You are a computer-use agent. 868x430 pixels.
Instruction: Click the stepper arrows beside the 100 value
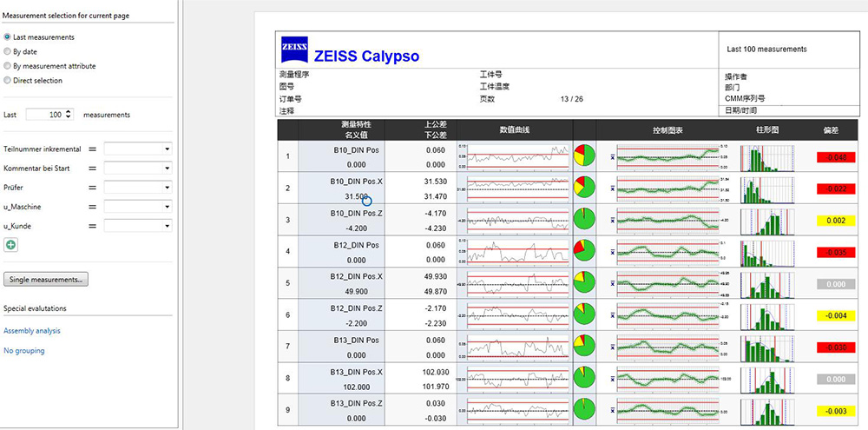[x=69, y=115]
